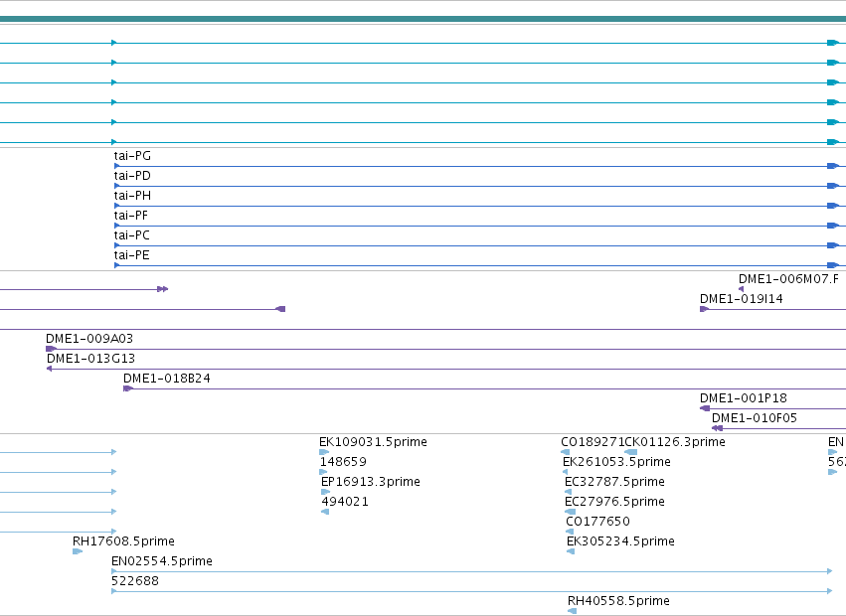Select the EK261053.5prime EST label

coord(616,462)
